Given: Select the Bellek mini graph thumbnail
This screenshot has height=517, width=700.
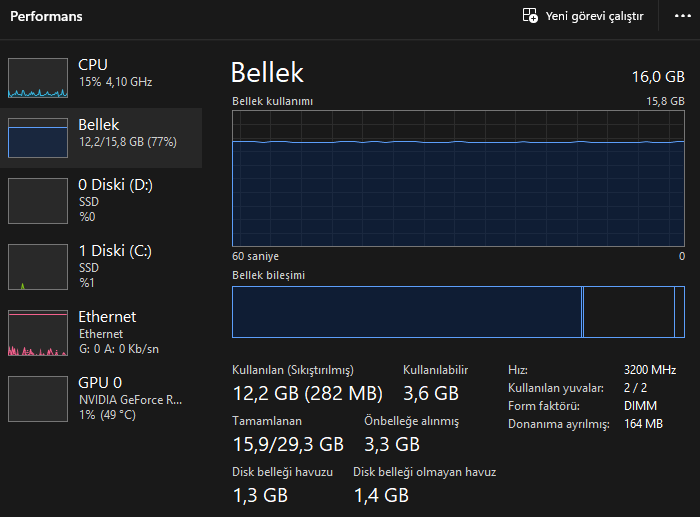Looking at the screenshot, I should tap(38, 138).
